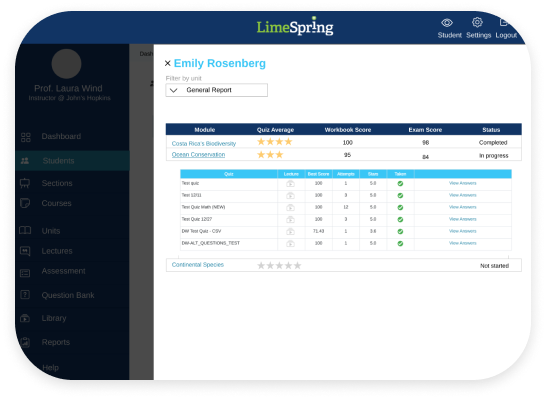Viewport: 546px width, 399px height.
Task: View Answers for Test 12/11
Action: tap(462, 195)
